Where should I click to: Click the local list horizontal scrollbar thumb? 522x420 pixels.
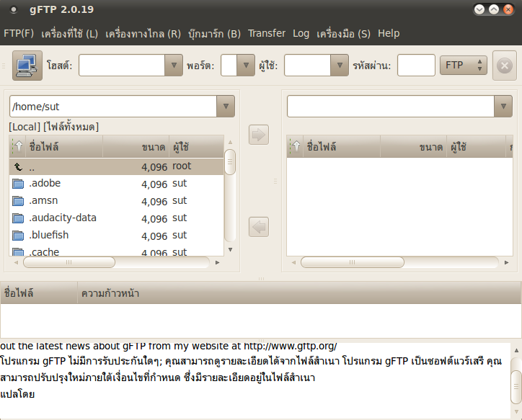pos(69,262)
